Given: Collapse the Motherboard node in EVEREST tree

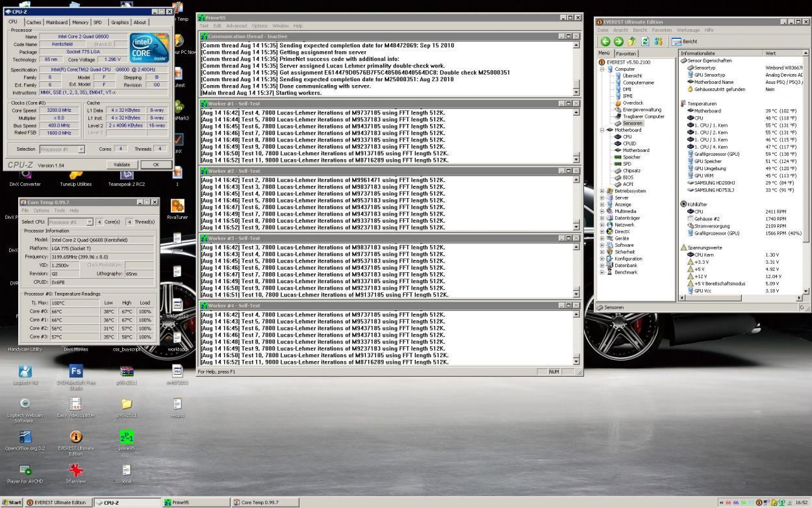Looking at the screenshot, I should (602, 130).
